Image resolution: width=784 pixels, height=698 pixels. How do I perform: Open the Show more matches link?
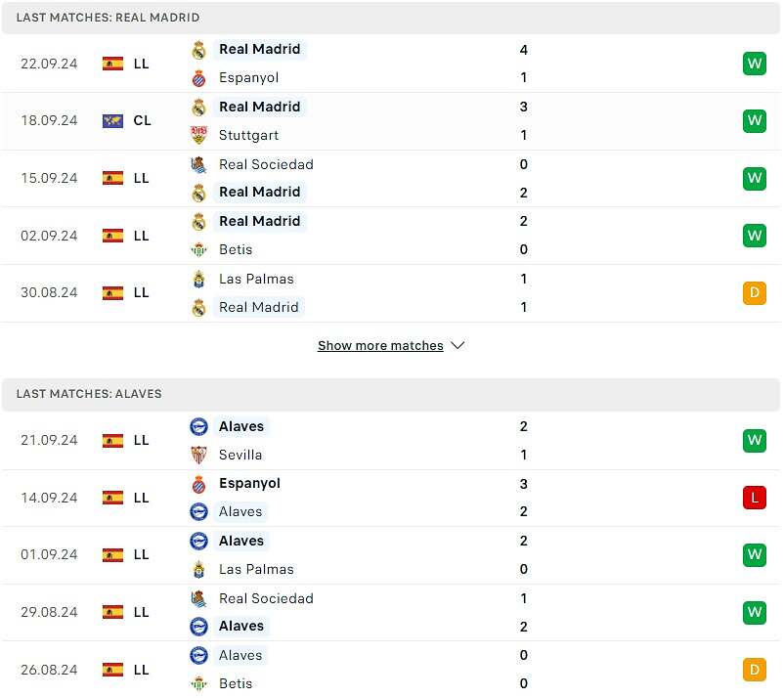pos(380,346)
